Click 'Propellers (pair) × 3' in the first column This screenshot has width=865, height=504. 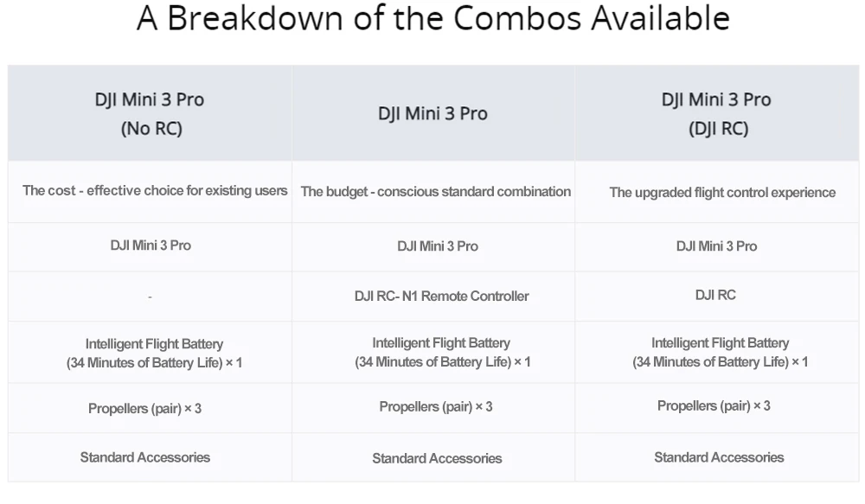point(144,409)
